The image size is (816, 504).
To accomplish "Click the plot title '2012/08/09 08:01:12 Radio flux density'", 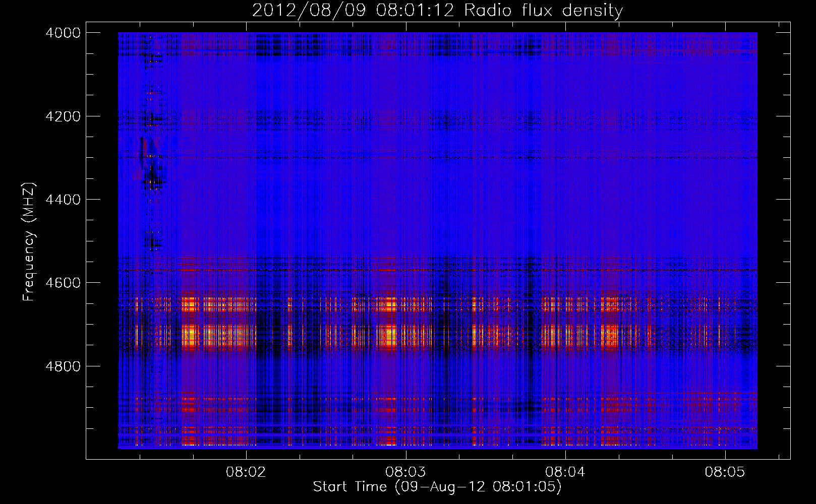I will 437,11.
